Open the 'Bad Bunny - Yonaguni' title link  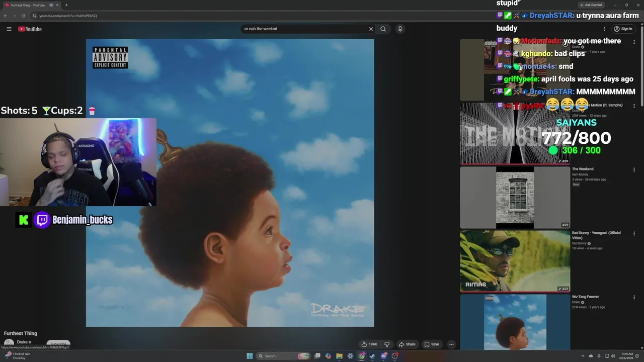point(596,235)
